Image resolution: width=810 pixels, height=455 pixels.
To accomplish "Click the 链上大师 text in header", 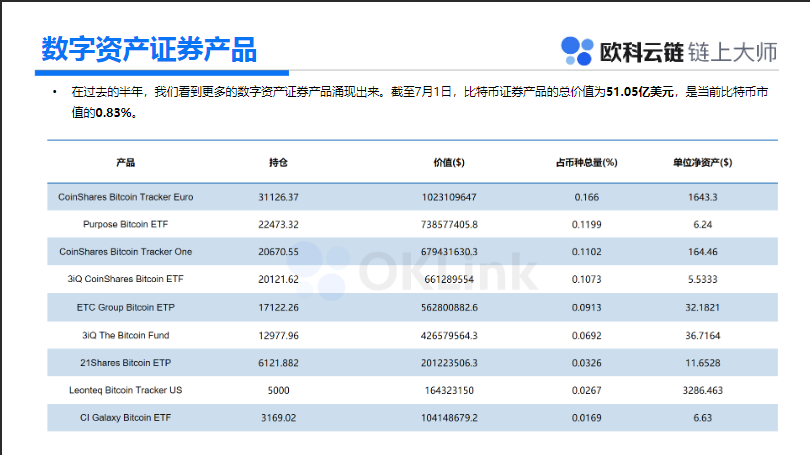I will 733,52.
